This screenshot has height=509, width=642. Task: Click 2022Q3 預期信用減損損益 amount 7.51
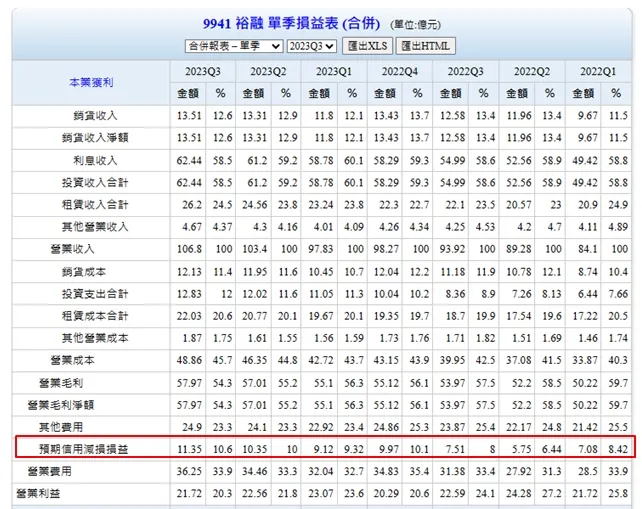tap(455, 450)
